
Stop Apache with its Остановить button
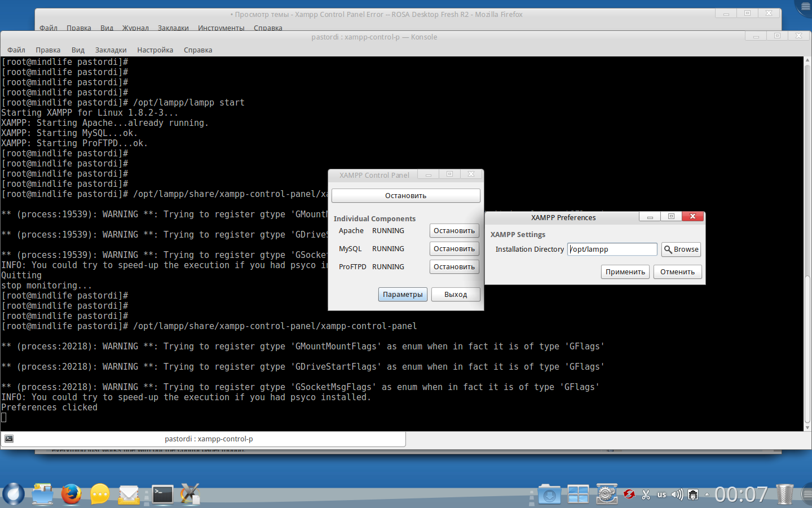(x=454, y=230)
